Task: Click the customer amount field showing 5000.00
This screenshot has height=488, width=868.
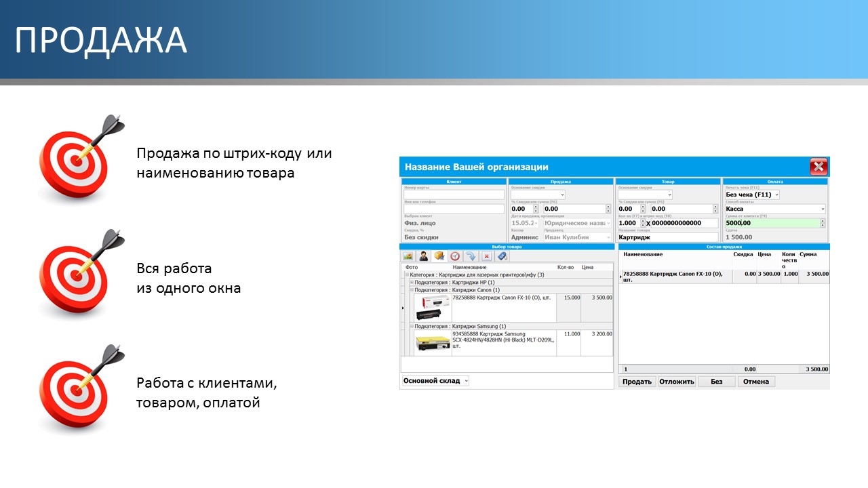Action: coord(771,223)
